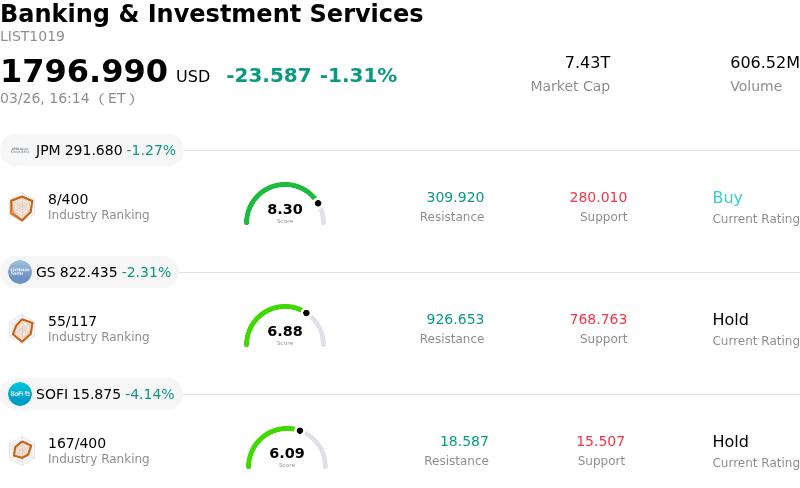Click SOFI support value 15.507
Image resolution: width=800 pixels, height=488 pixels.
pyautogui.click(x=600, y=442)
